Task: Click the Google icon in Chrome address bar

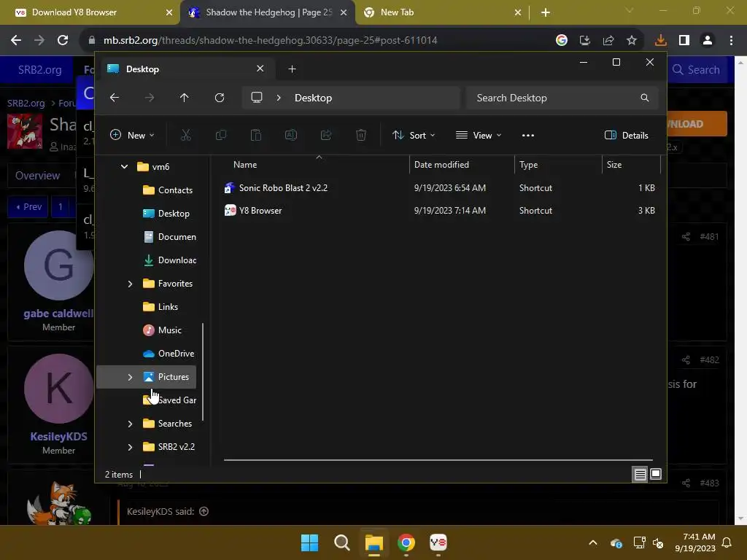Action: point(562,41)
